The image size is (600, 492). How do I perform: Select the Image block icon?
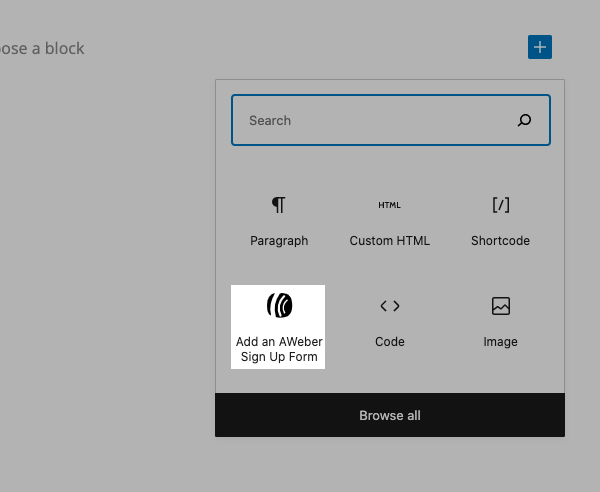pyautogui.click(x=501, y=306)
